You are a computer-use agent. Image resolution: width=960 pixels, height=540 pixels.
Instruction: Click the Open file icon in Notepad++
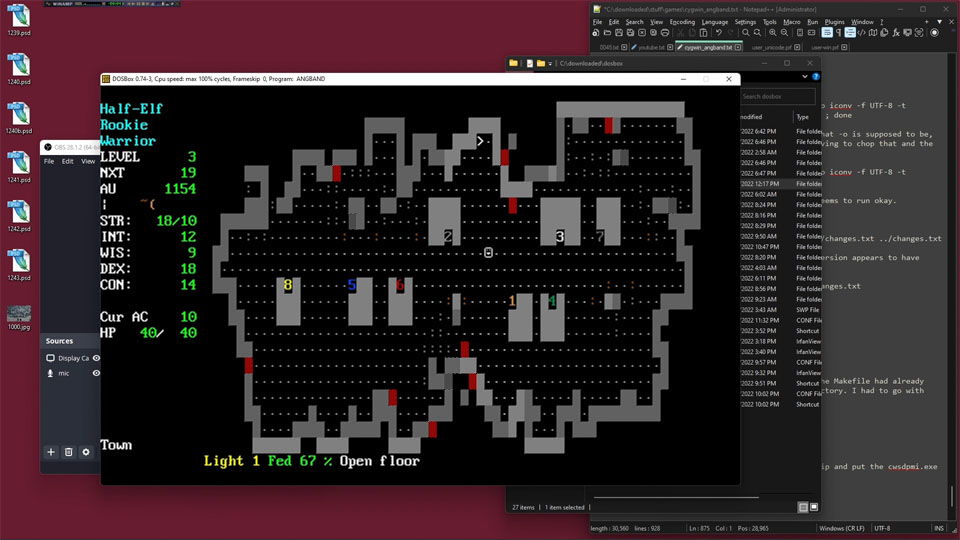tap(607, 33)
